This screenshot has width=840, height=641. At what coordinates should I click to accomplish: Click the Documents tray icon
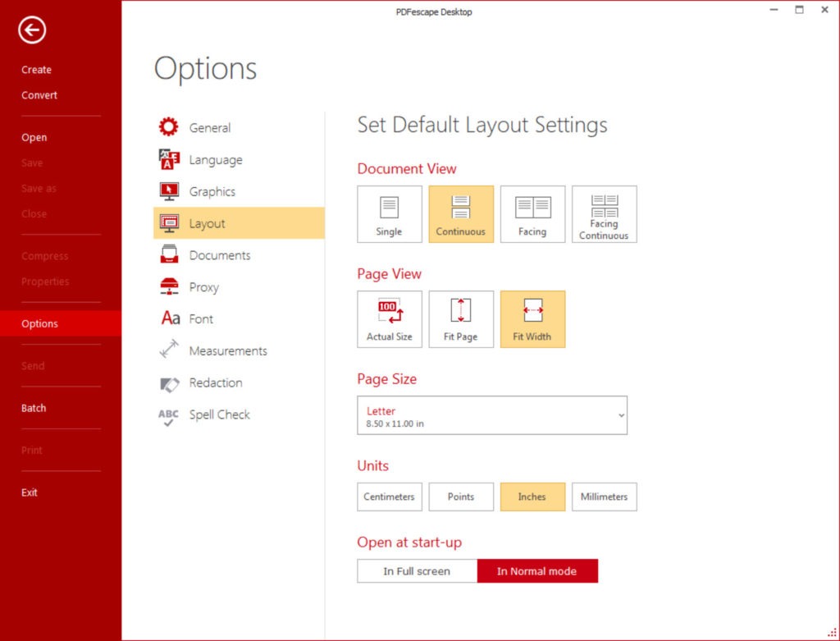(169, 254)
